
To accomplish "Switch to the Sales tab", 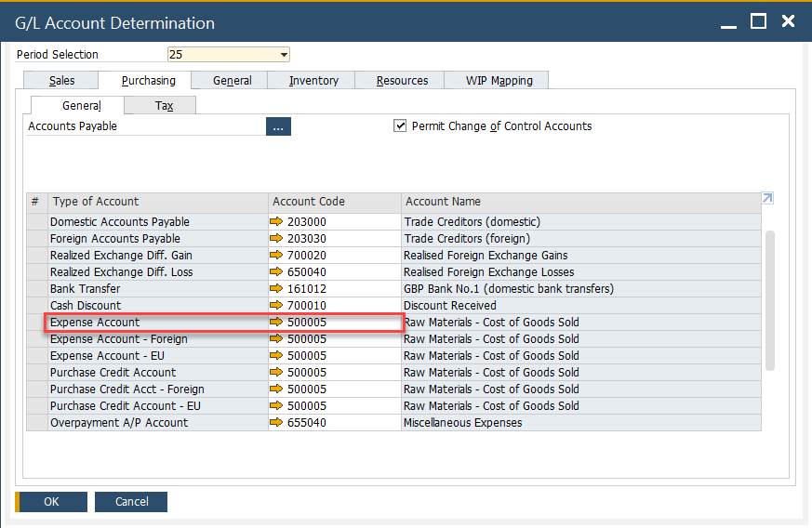I will (x=61, y=81).
